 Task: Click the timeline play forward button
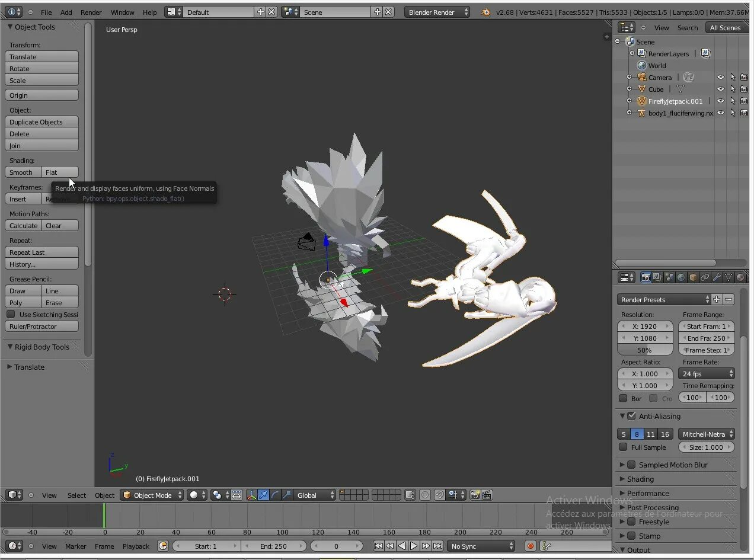click(414, 546)
